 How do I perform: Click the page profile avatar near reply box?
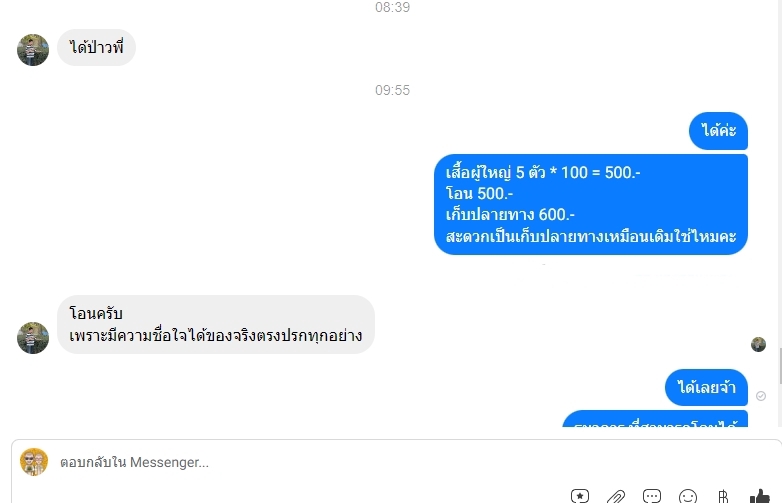(x=34, y=462)
